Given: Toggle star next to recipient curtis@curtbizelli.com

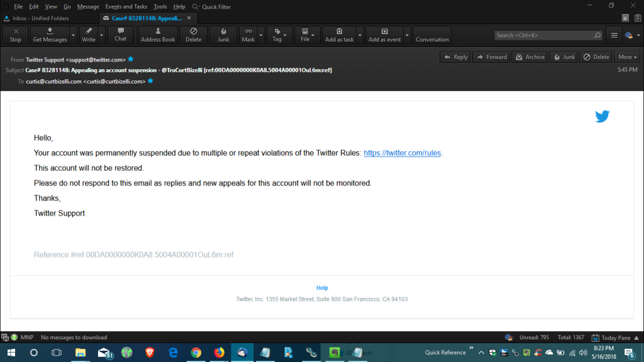Looking at the screenshot, I should tap(150, 81).
